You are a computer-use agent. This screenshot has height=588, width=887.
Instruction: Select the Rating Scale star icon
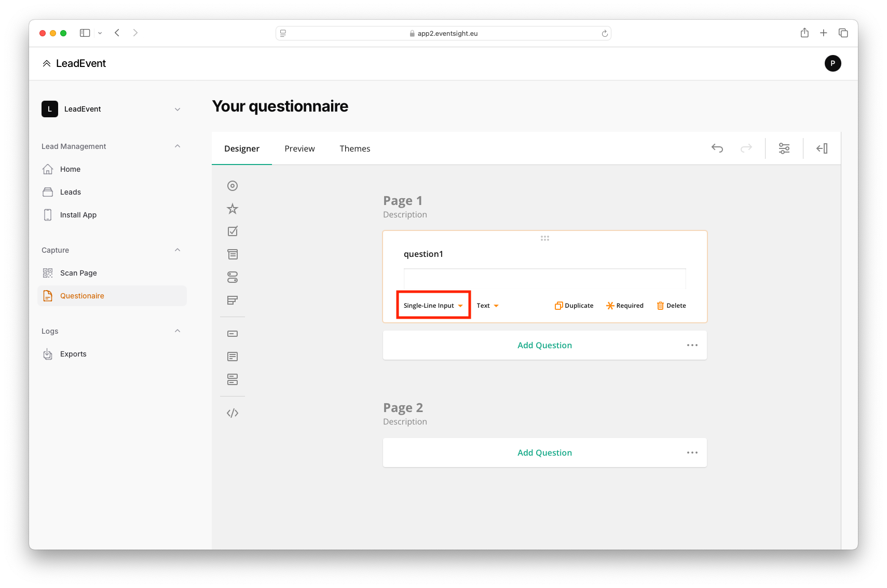[x=233, y=209]
